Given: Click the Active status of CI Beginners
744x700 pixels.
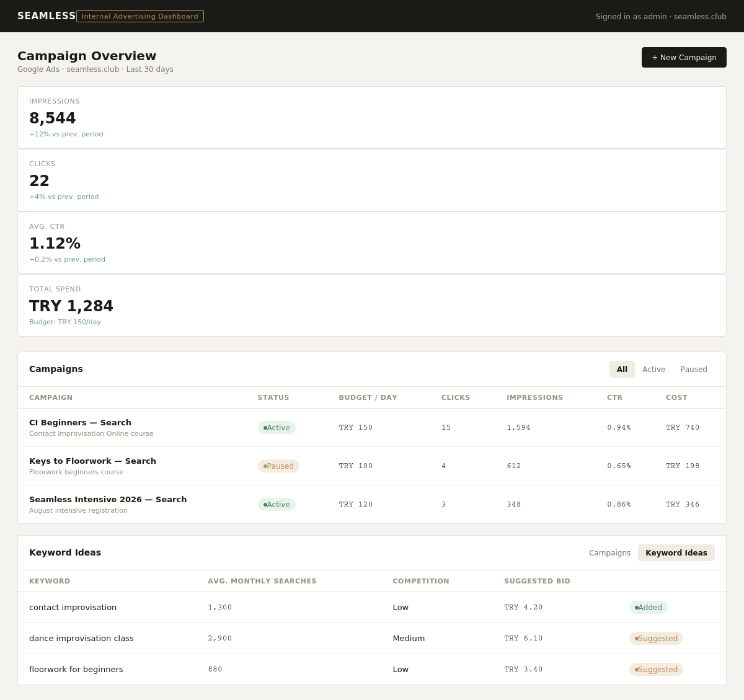Looking at the screenshot, I should (277, 428).
